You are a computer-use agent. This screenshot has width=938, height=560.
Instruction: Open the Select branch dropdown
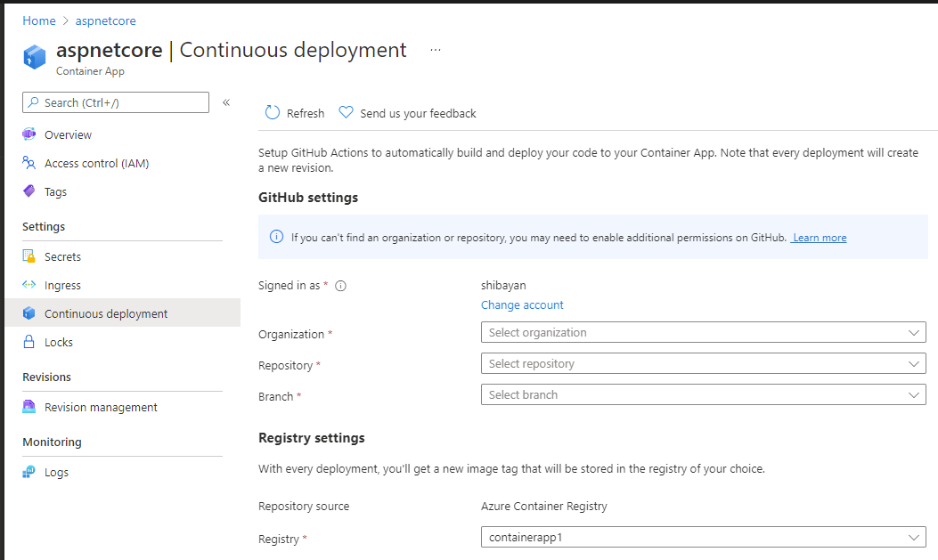(704, 394)
